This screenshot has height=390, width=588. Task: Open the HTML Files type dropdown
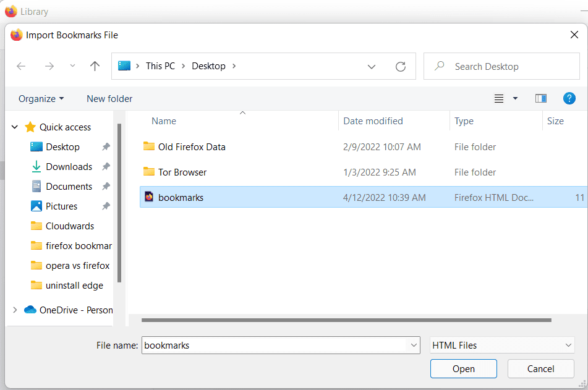click(502, 345)
